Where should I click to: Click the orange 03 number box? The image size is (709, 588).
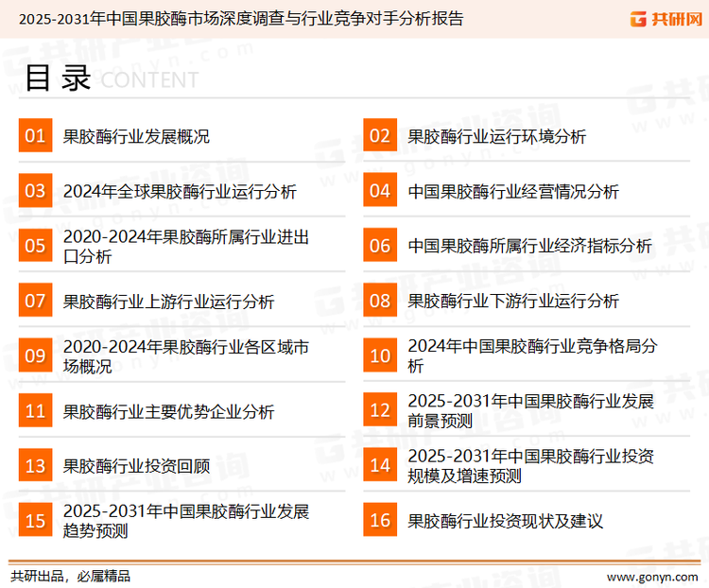tap(35, 190)
